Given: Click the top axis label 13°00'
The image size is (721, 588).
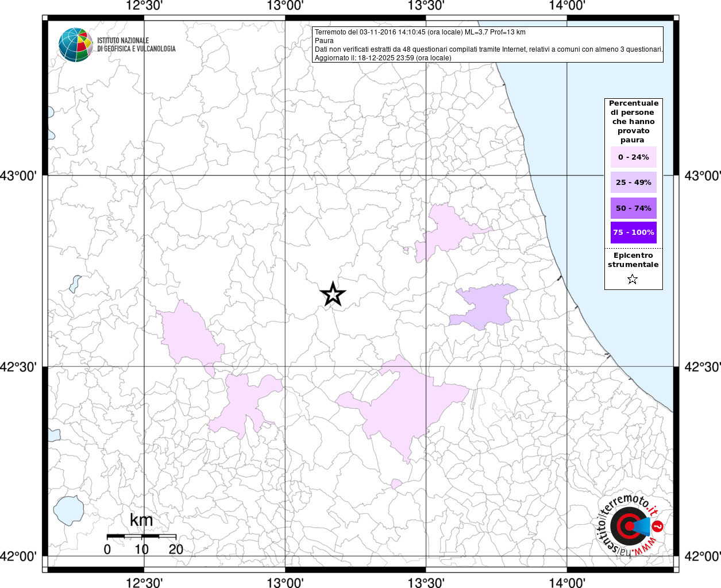Looking at the screenshot, I should click(x=284, y=6).
